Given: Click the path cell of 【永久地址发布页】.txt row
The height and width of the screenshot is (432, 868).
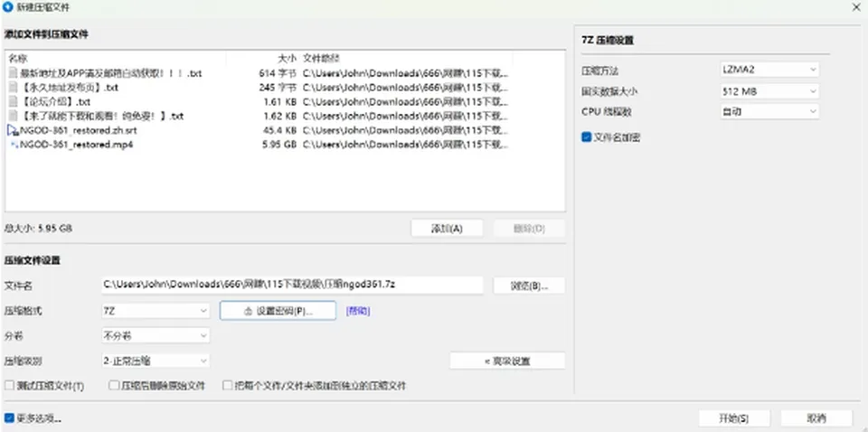Looking at the screenshot, I should click(x=405, y=88).
